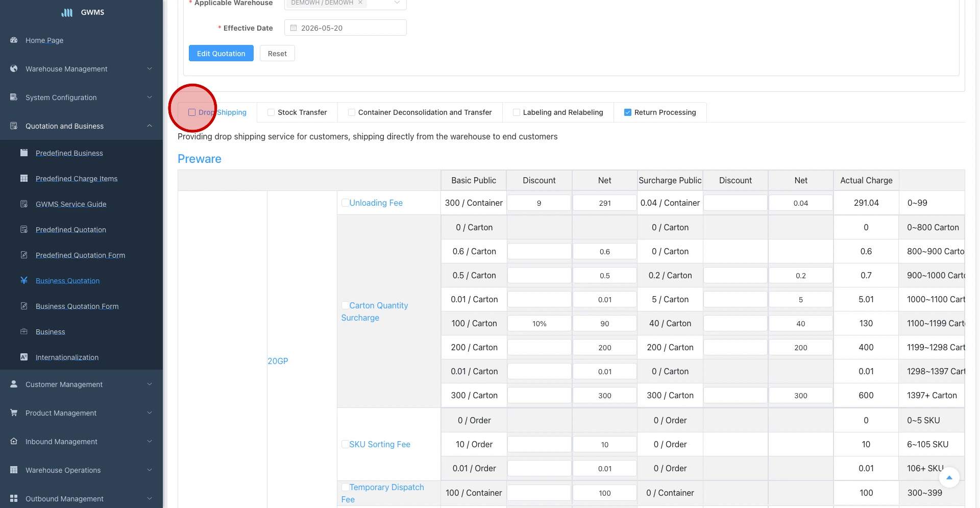This screenshot has height=508, width=980.
Task: Check the Stock Transfer checkbox
Action: pyautogui.click(x=271, y=112)
